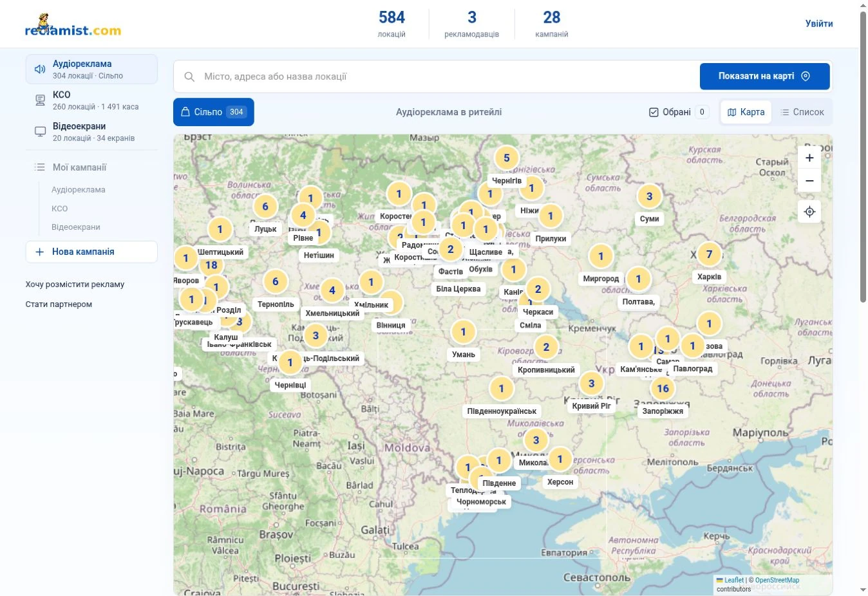868x596 pixels.
Task: Click the Увійти login link
Action: pos(819,24)
